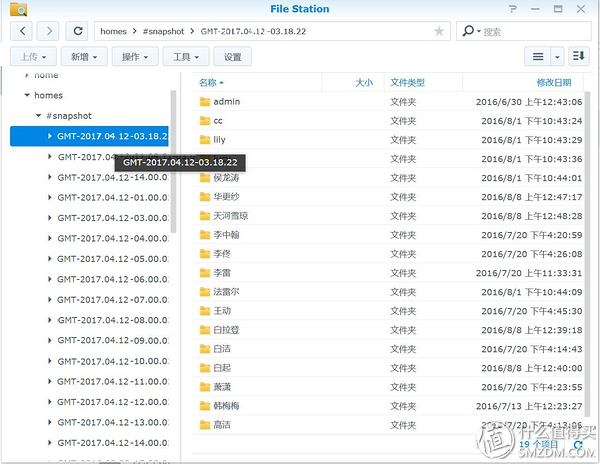600x464 pixels.
Task: Expand GMT-2017.04.12-05.00.0 snapshot node
Action: click(x=50, y=259)
